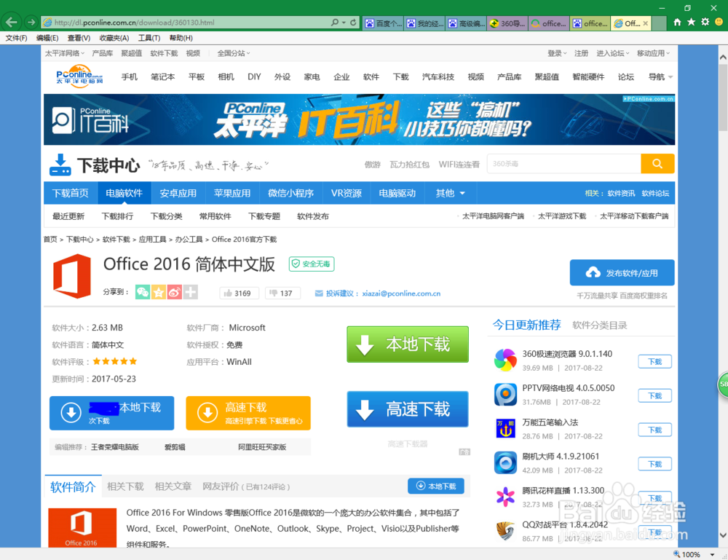Expand the 进入论坛 dropdown

[613, 53]
